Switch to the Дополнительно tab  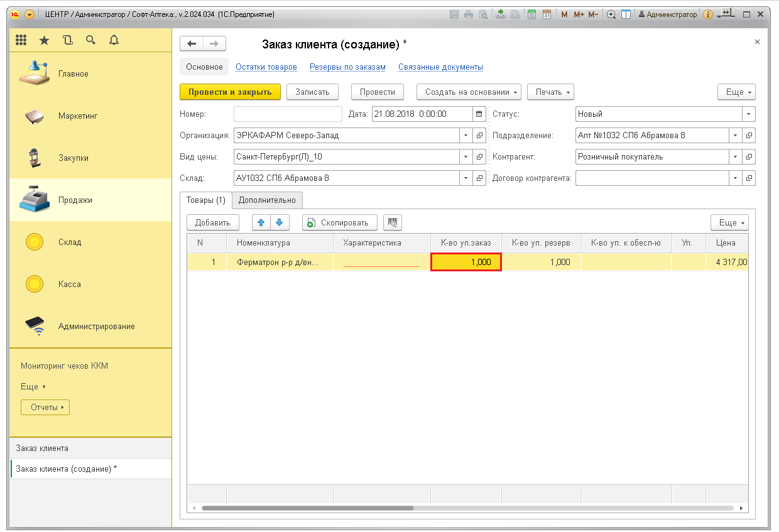point(267,200)
